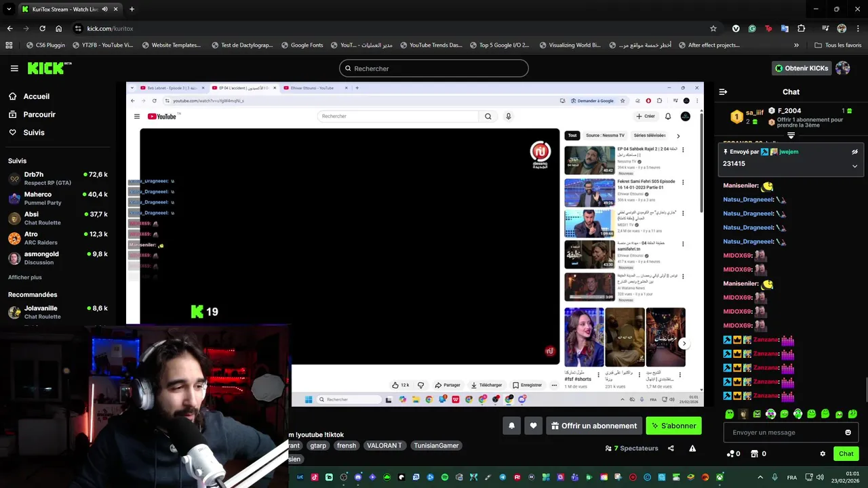Screen dimensions: 868x488
Task: Open the channel shop icon beside 0
Action: click(754, 453)
